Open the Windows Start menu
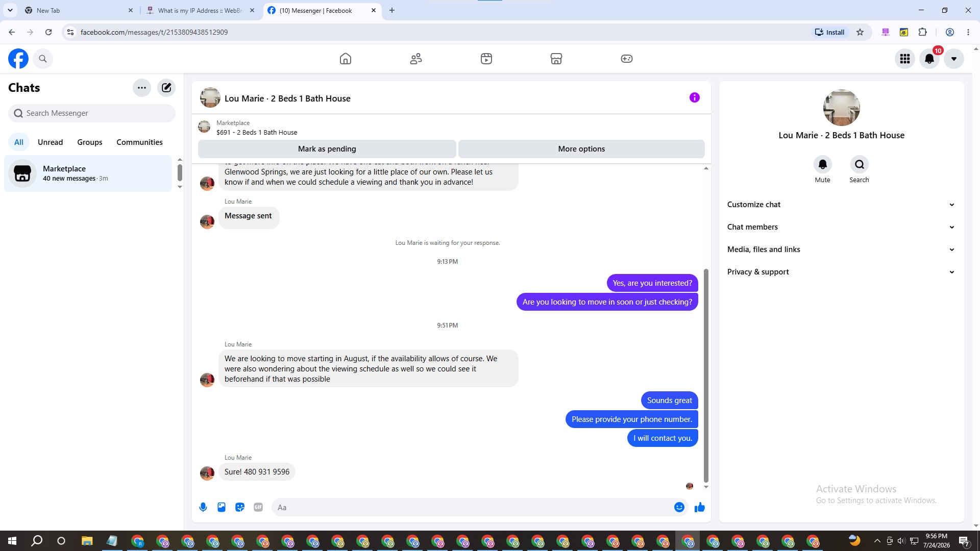980x551 pixels. pos(12,541)
